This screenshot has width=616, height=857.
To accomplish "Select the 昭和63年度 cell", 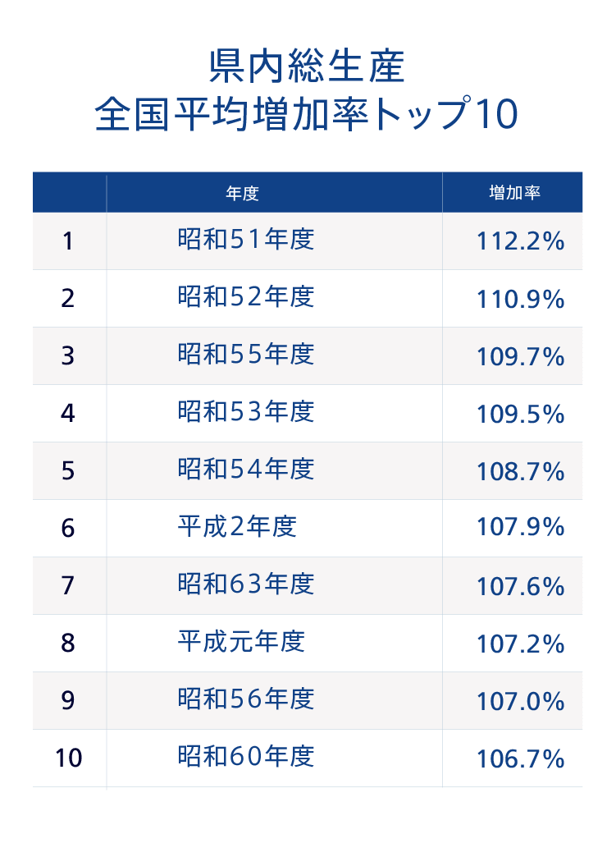I will (246, 584).
